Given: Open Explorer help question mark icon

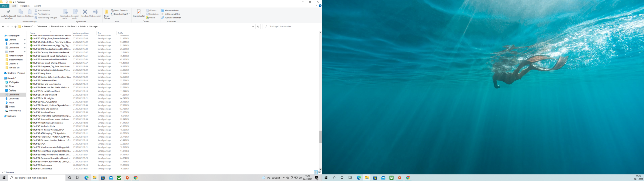Looking at the screenshot, I should pos(320,6).
